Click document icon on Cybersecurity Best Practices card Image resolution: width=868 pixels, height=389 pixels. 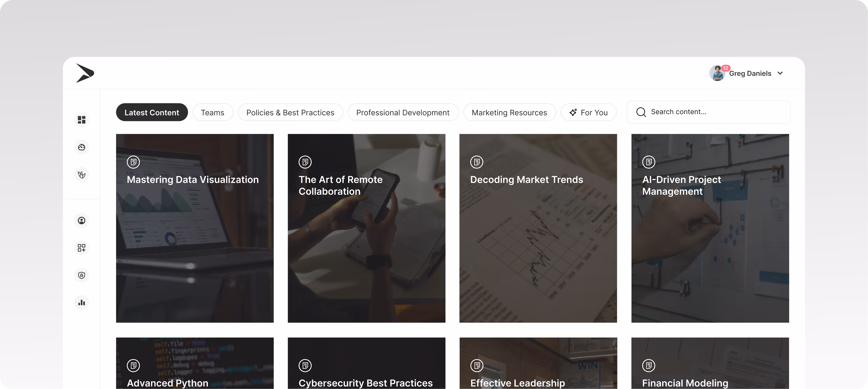(x=305, y=365)
